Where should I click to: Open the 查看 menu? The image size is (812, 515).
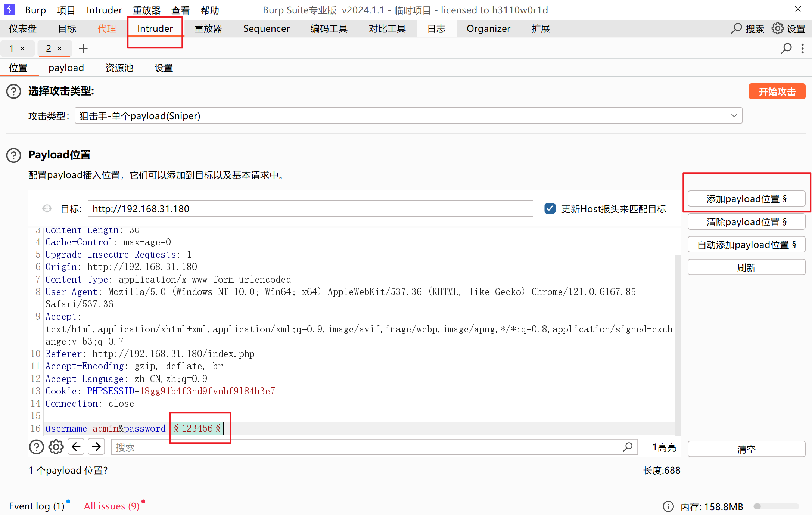pos(180,10)
